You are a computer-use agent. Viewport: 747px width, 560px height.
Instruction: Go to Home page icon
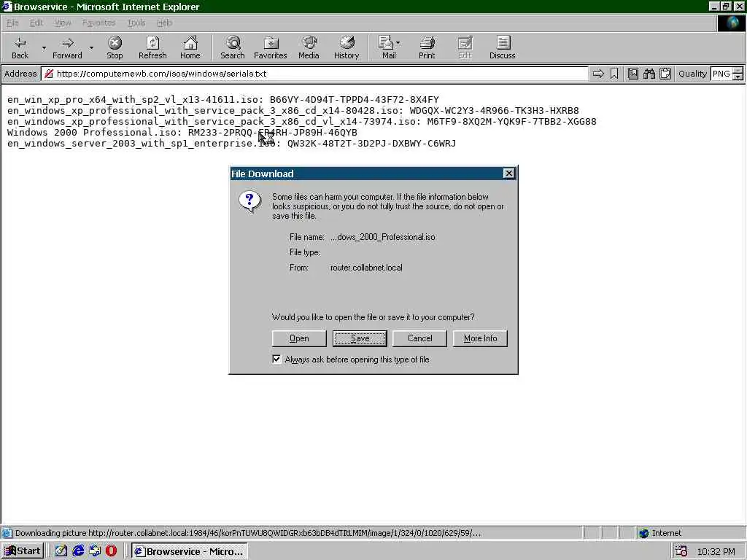190,47
